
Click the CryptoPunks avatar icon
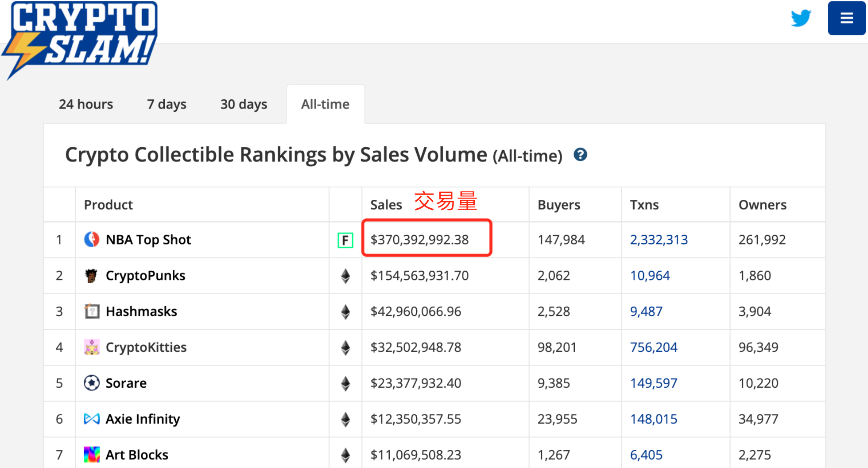click(x=92, y=276)
